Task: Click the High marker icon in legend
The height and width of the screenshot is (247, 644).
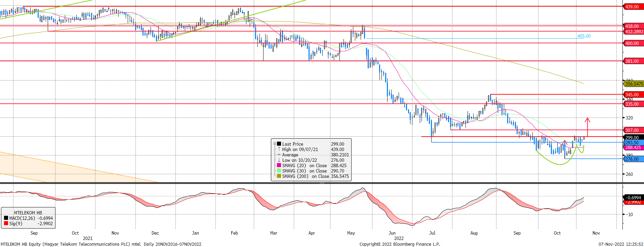Action: click(x=279, y=149)
